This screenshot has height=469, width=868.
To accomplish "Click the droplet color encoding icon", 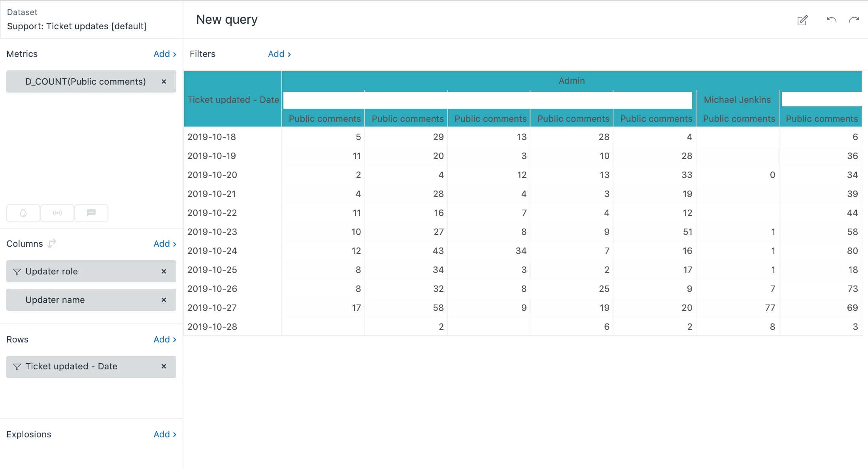I will (x=23, y=213).
